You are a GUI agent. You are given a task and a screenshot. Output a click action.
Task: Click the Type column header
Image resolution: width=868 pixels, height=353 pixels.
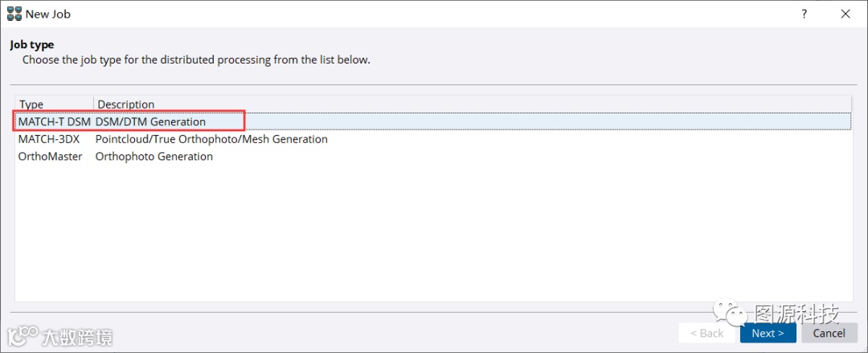pos(32,105)
